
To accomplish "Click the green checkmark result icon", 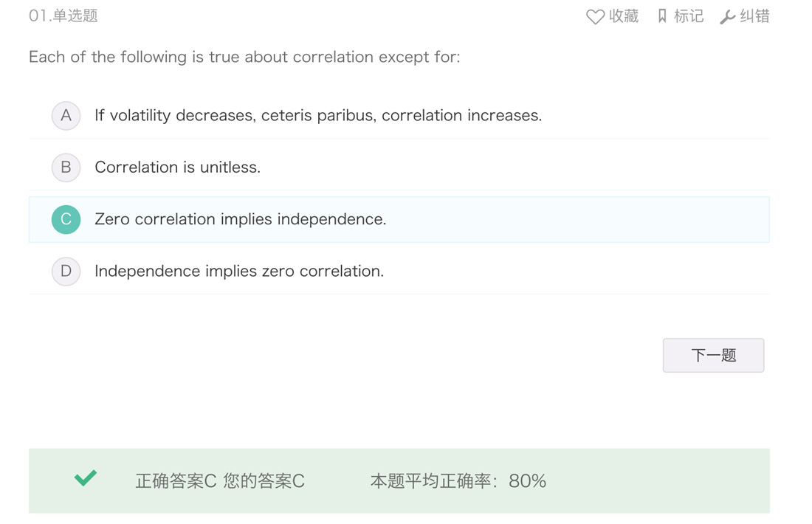I will point(86,478).
